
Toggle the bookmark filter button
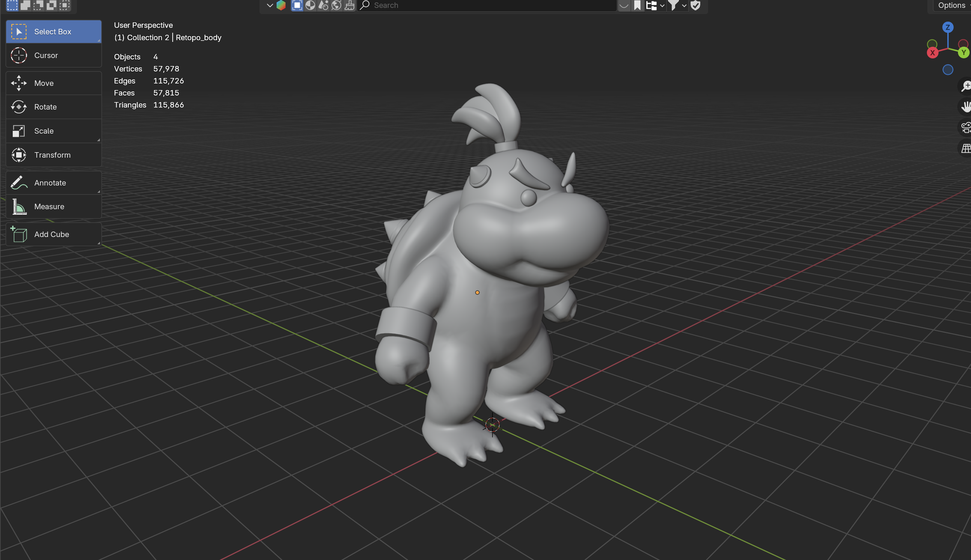[x=637, y=5]
